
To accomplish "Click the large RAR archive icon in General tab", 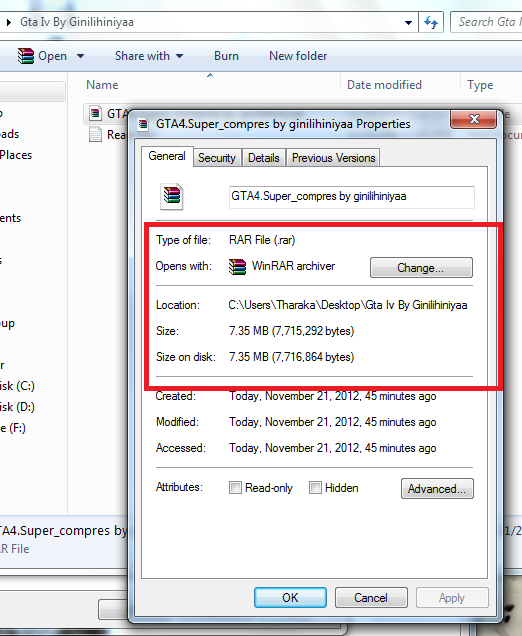I will pyautogui.click(x=172, y=197).
